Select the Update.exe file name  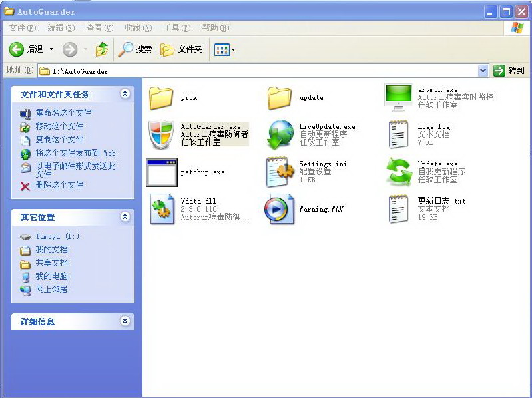pyautogui.click(x=437, y=164)
